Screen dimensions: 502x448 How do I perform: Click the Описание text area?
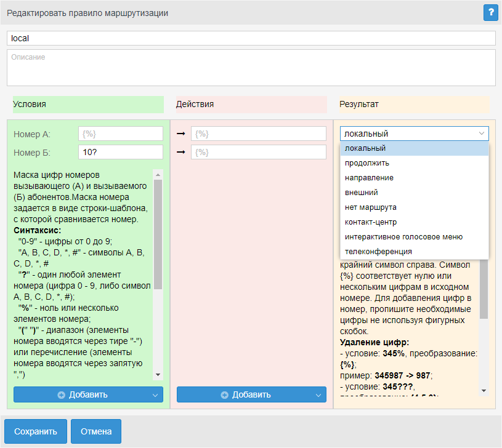coord(251,68)
